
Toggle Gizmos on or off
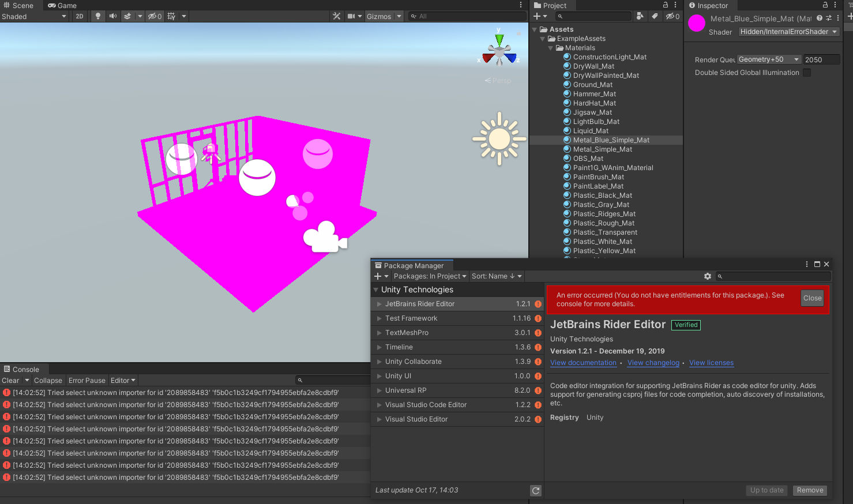pyautogui.click(x=379, y=16)
